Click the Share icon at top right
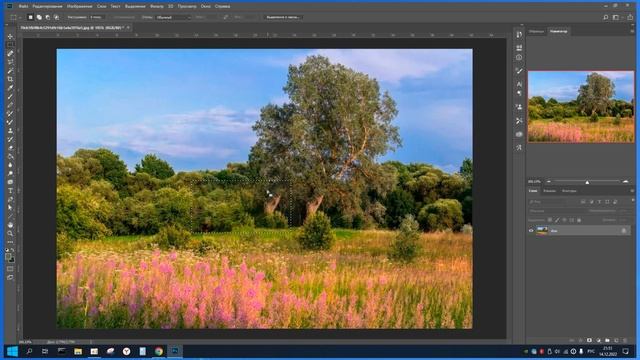 click(x=631, y=17)
